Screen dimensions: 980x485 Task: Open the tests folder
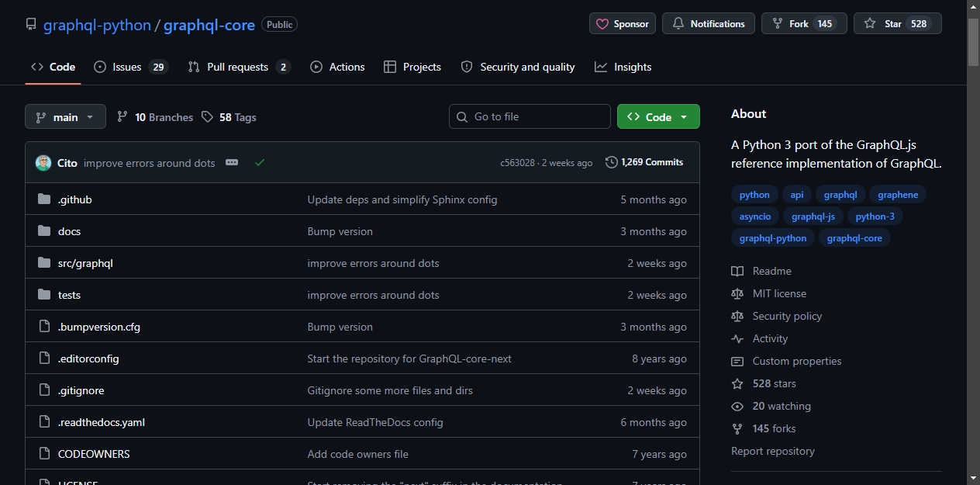point(69,295)
